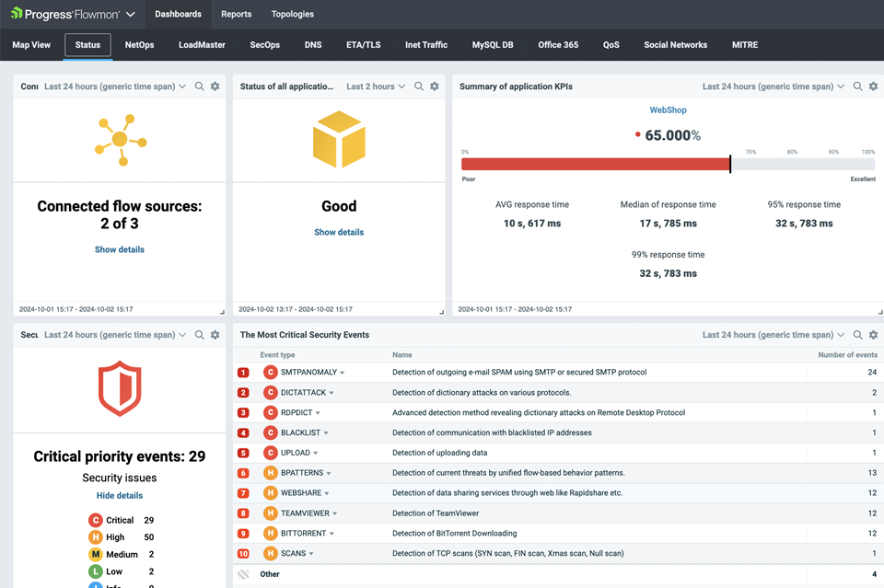Click Show details under Connected flow sources
Screen dimensions: 884x588
coord(120,249)
